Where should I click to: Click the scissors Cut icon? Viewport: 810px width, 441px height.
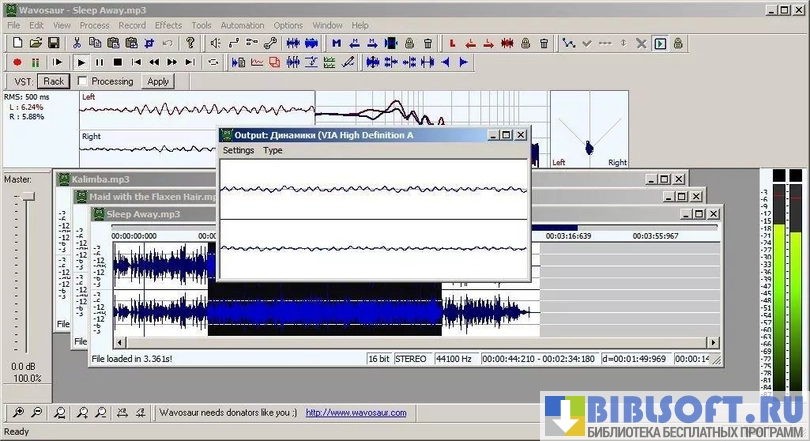coord(77,43)
